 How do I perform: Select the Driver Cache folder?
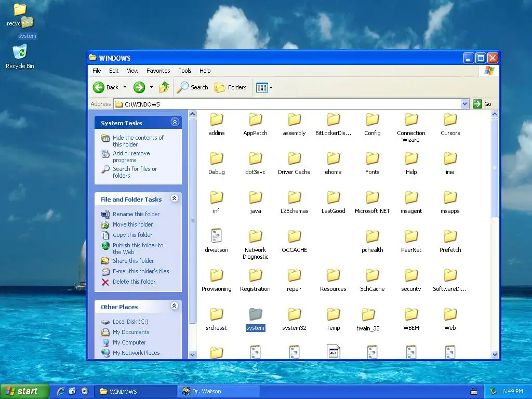click(294, 163)
